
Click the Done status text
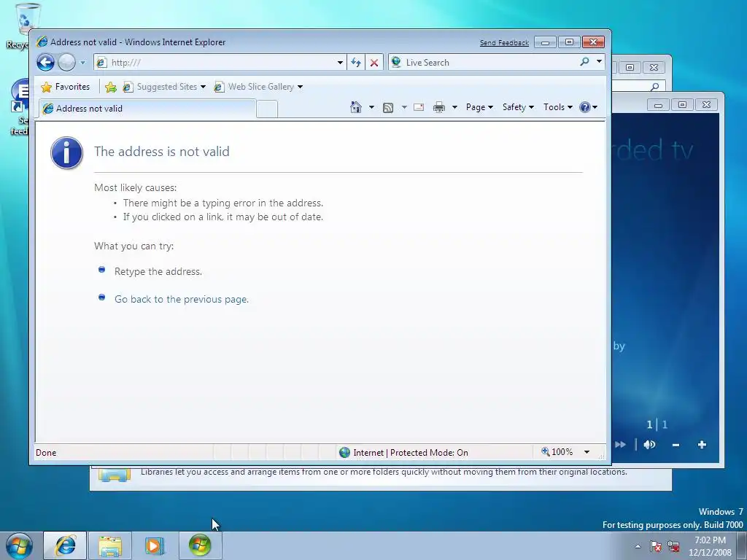(x=46, y=453)
